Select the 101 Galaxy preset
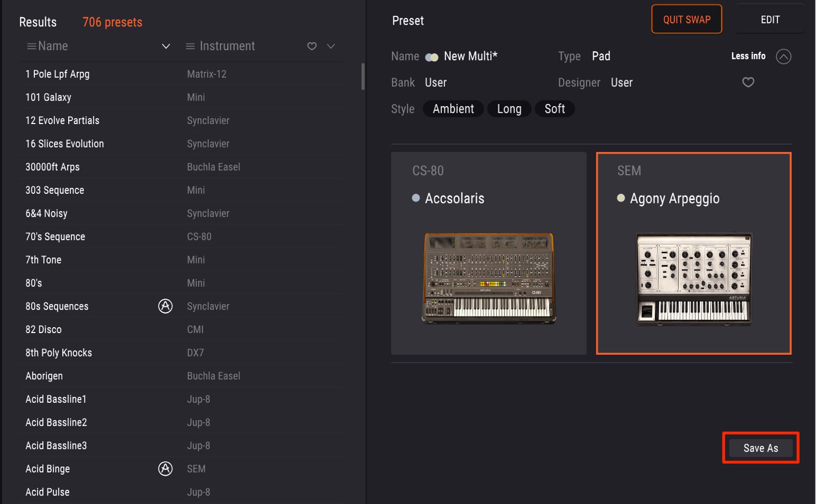The image size is (816, 504). [181, 97]
